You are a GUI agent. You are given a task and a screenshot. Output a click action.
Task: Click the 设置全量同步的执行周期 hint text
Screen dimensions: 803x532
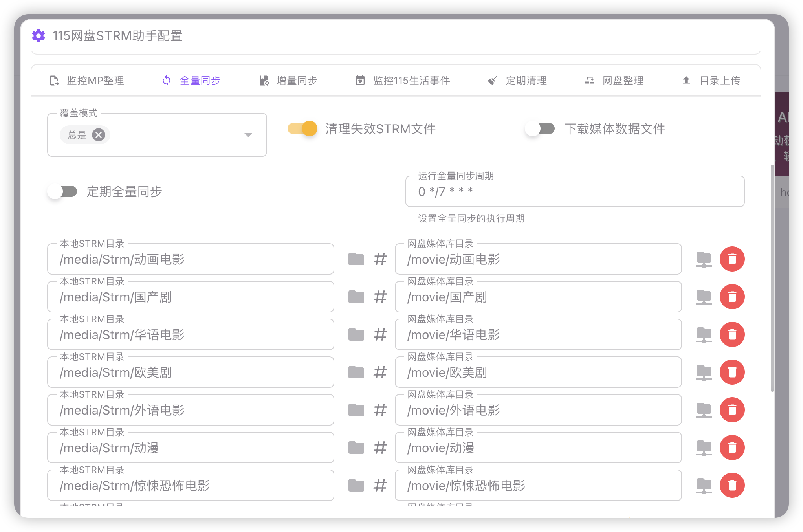471,218
